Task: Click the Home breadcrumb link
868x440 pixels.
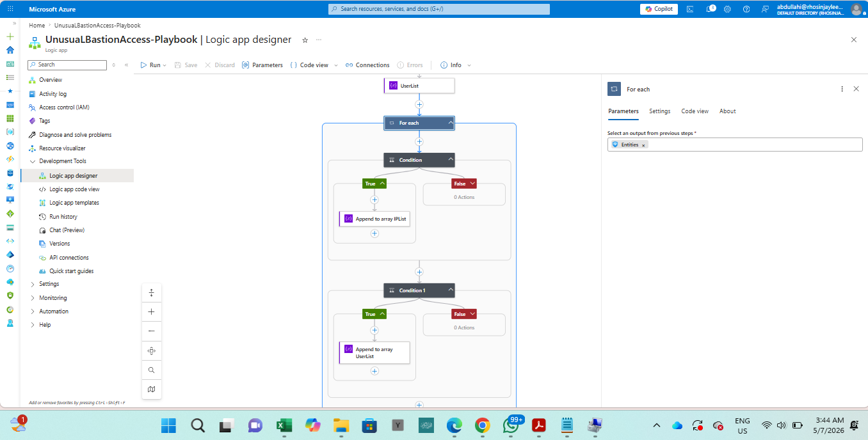Action: 37,26
